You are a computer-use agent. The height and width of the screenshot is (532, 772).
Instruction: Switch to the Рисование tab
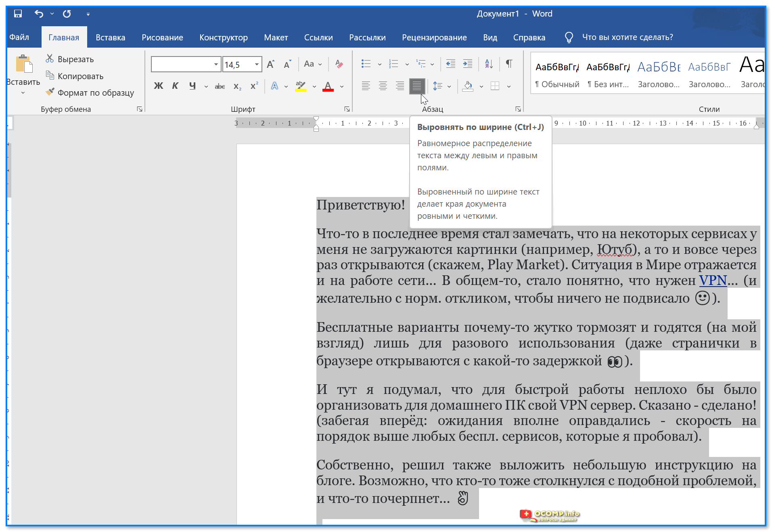coord(162,37)
